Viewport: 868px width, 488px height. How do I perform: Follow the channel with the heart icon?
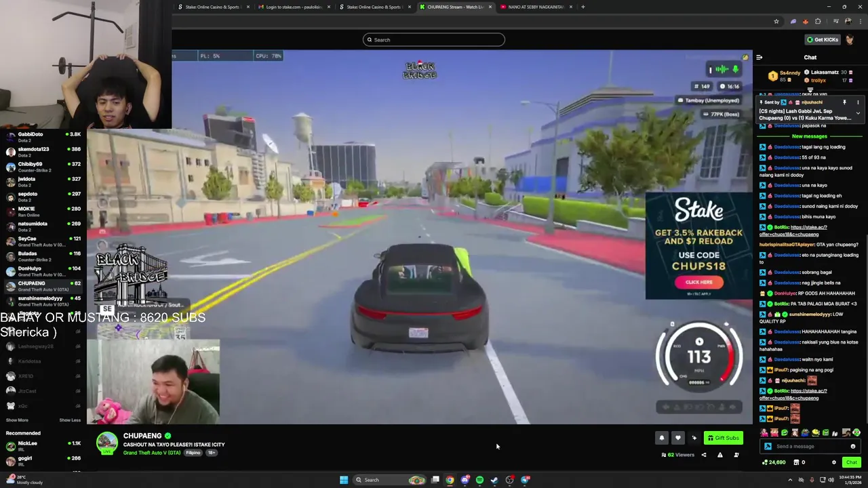pos(677,438)
